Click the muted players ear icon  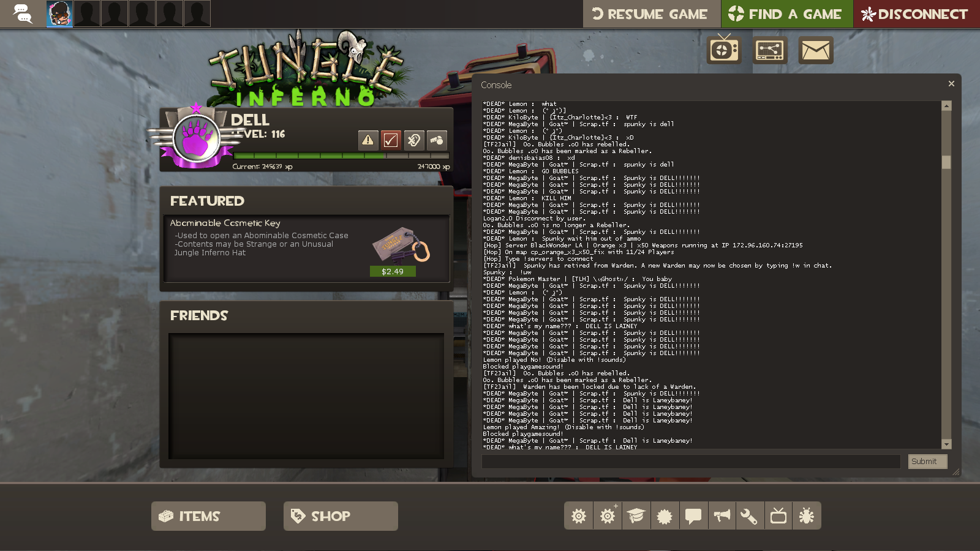(x=414, y=140)
